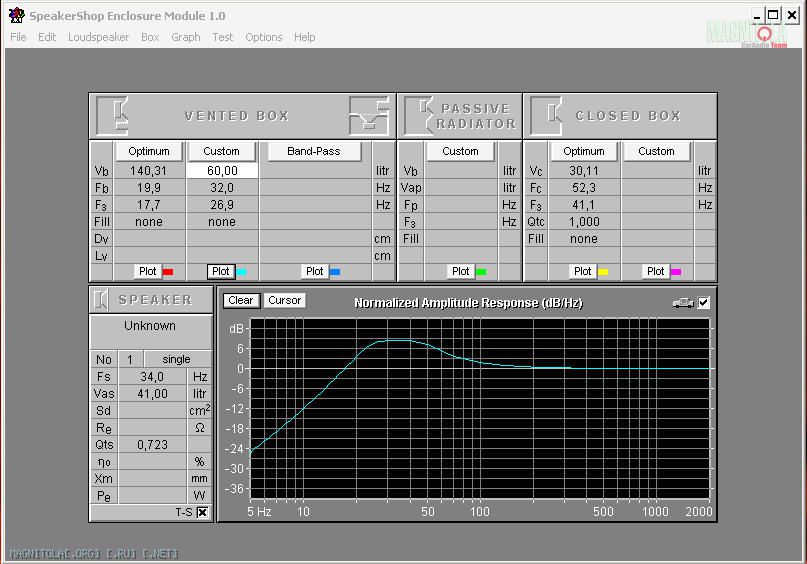
Task: Click Plot for vented Custom (cyan)
Action: [220, 271]
